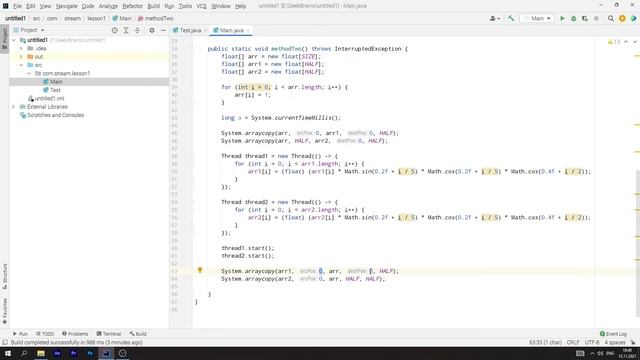640x360 pixels.
Task: Open File Explorer from taskbar
Action: coord(41,353)
